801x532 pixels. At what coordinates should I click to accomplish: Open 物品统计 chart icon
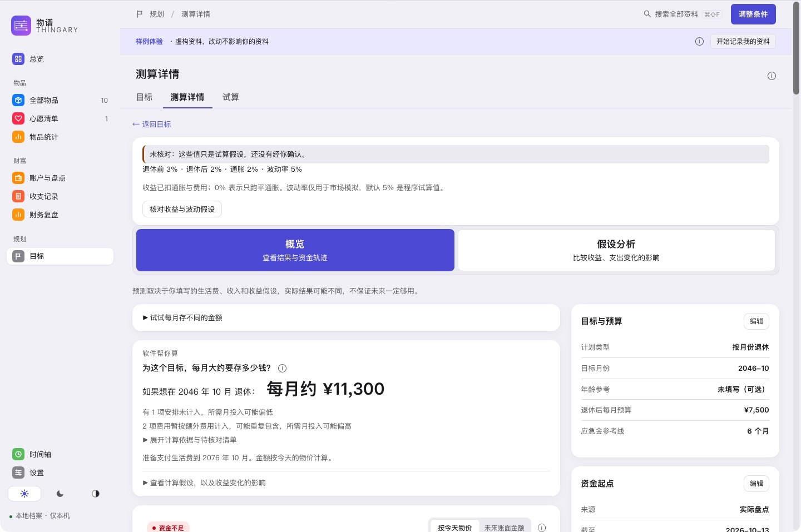click(18, 137)
